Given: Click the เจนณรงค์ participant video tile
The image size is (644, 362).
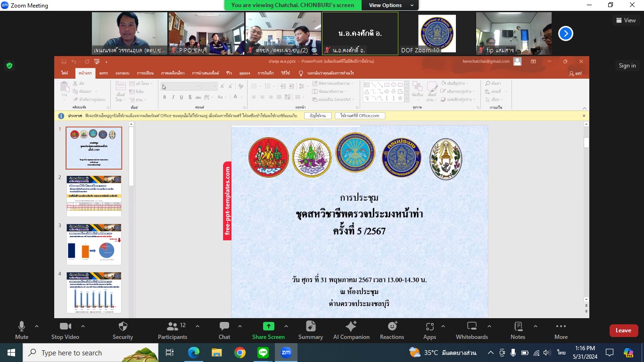Looking at the screenshot, I should 130,33.
